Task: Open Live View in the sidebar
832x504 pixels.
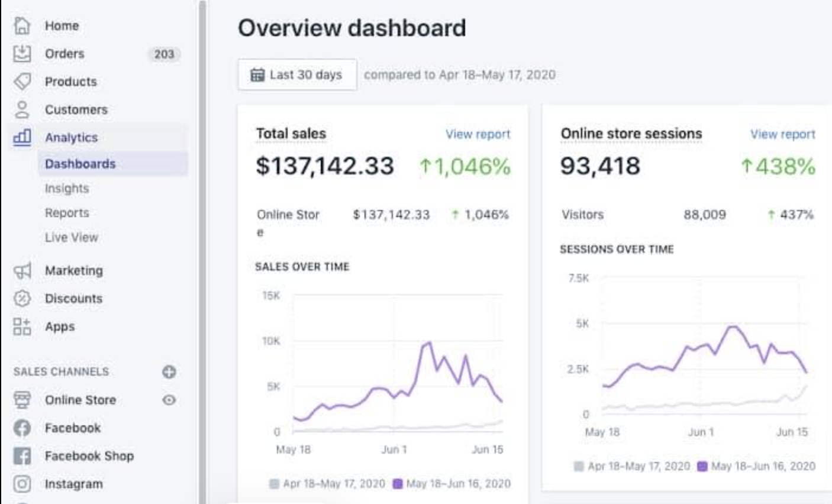Action: 72,237
